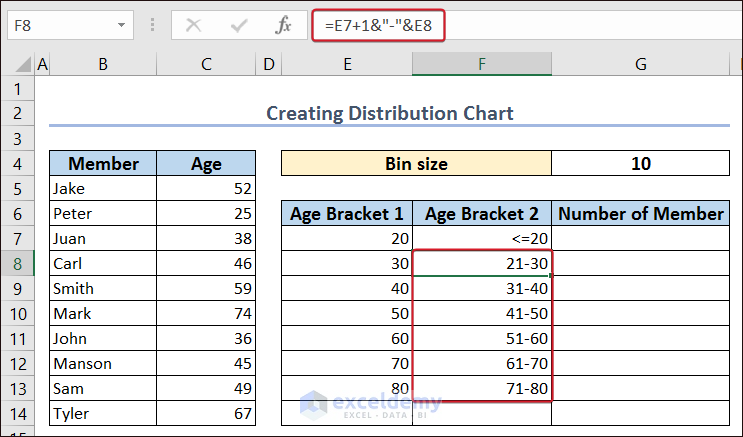
Task: Click Tyler's age cell 67
Action: (206, 414)
